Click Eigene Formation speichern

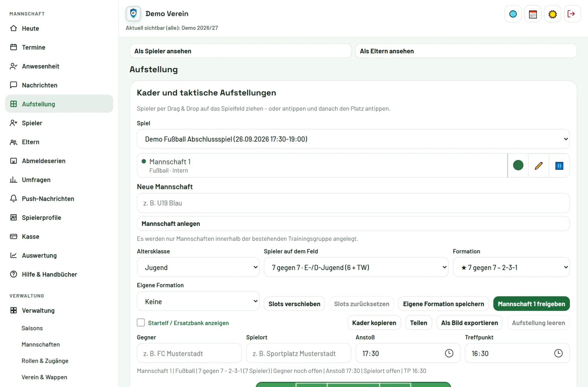pyautogui.click(x=444, y=304)
